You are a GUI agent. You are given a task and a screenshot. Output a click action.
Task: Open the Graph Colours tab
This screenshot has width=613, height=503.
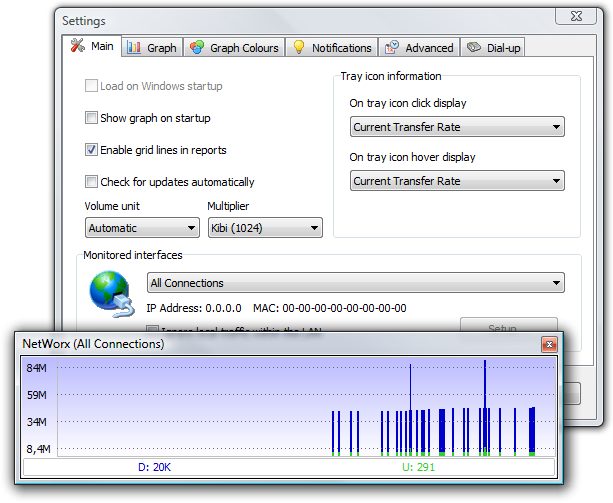coord(234,48)
